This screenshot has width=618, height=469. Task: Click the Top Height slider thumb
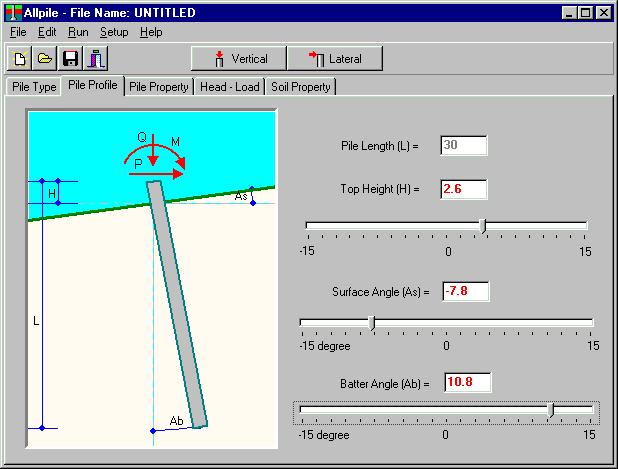483,226
